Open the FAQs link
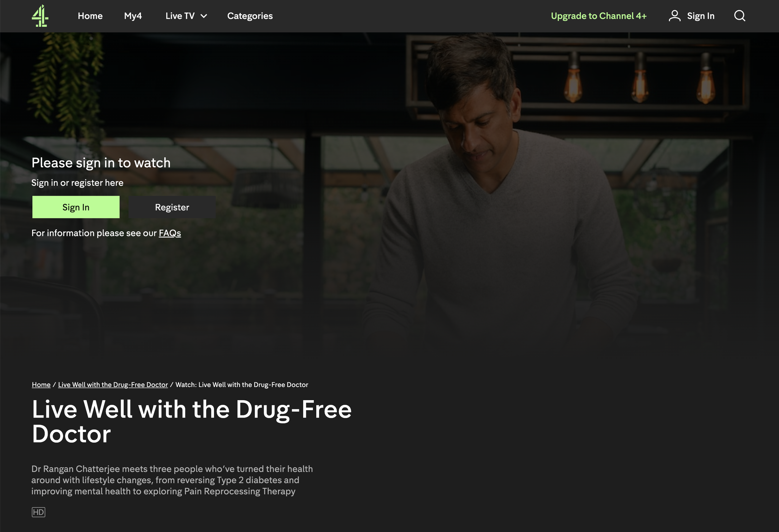This screenshot has width=779, height=532. [170, 233]
